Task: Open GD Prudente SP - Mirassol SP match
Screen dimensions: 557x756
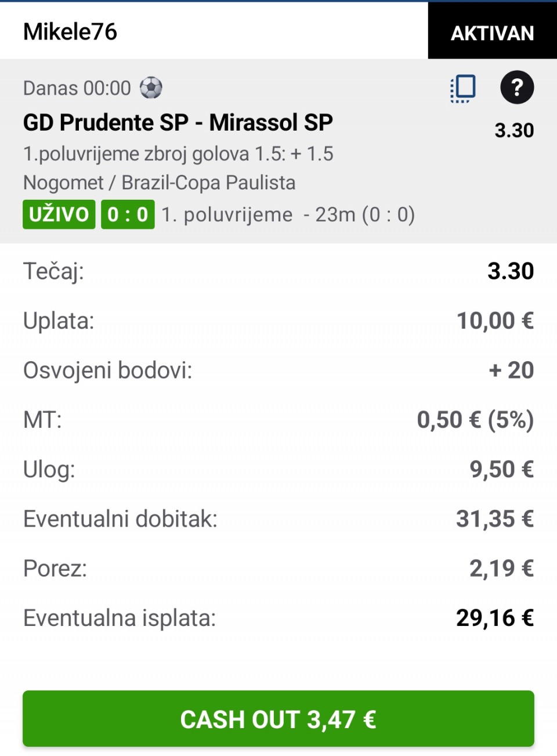Action: tap(178, 123)
